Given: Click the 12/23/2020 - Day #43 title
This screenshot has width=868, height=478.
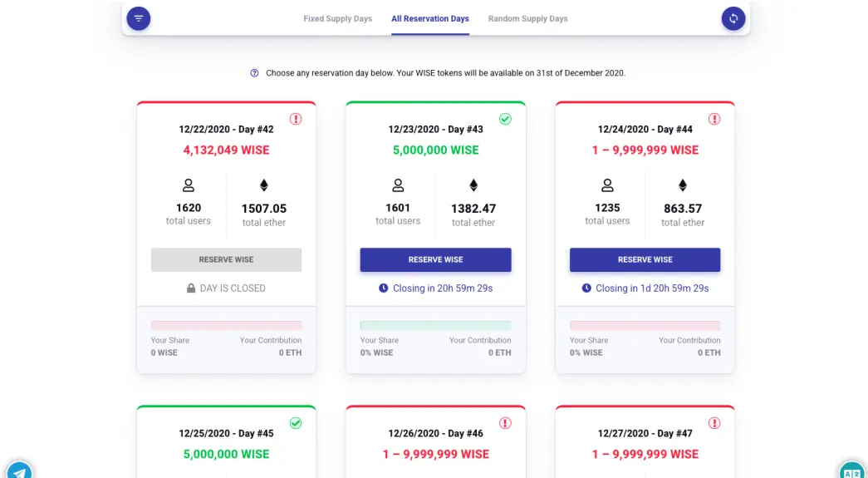Looking at the screenshot, I should click(x=435, y=129).
